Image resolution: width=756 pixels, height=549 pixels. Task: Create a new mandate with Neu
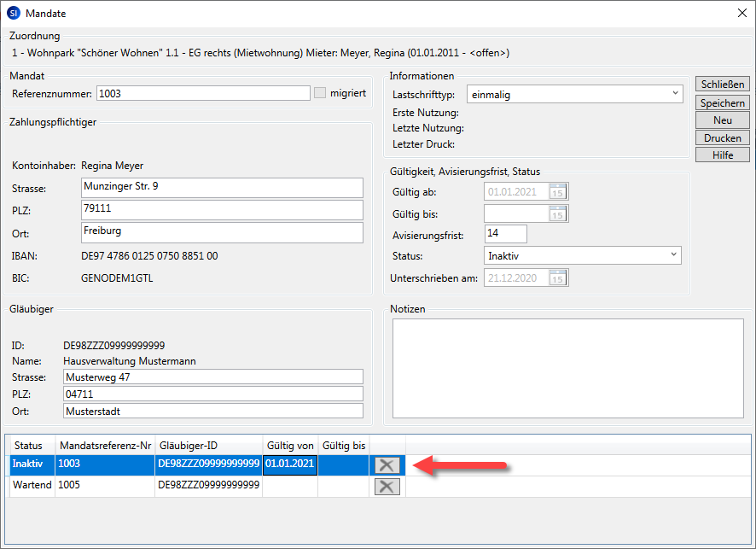(722, 120)
